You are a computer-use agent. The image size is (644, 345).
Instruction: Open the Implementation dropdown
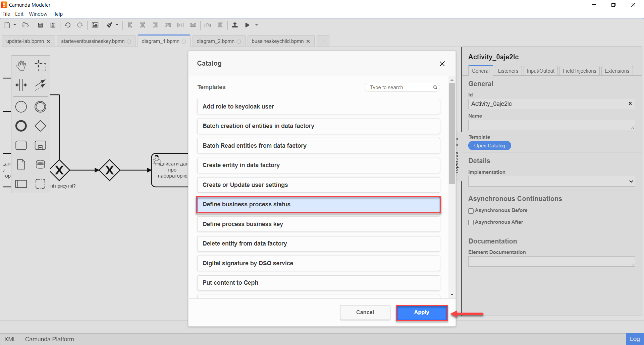point(551,182)
